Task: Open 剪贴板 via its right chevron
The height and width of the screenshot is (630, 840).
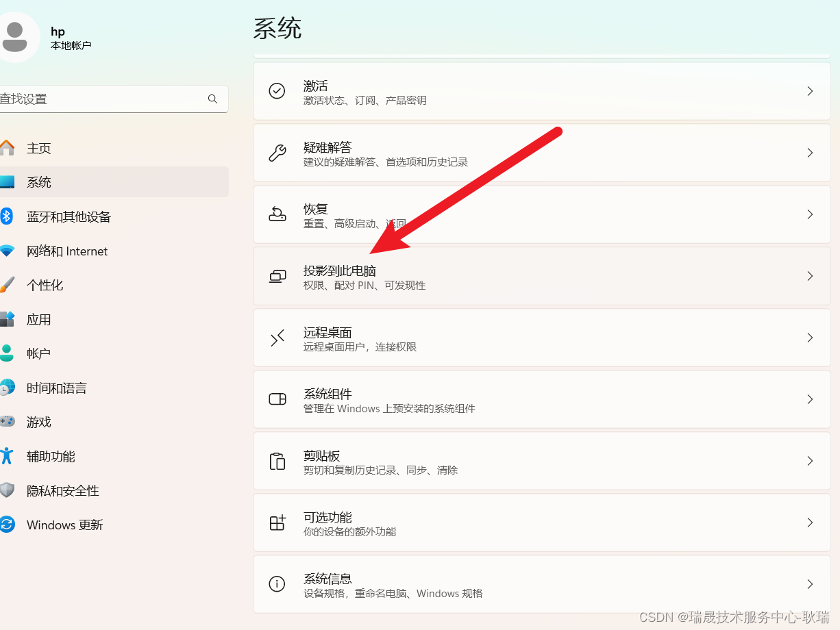Action: point(810,461)
